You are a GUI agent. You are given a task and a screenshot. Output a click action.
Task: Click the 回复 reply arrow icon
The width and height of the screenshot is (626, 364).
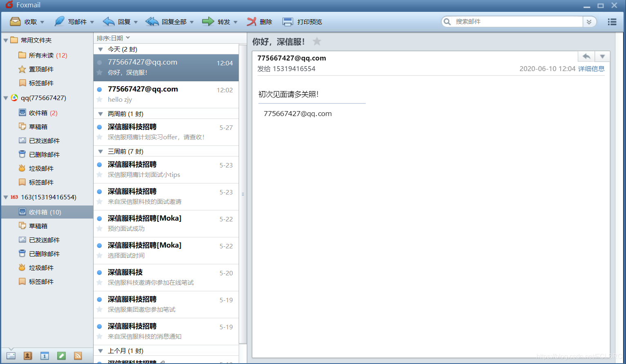(x=109, y=22)
